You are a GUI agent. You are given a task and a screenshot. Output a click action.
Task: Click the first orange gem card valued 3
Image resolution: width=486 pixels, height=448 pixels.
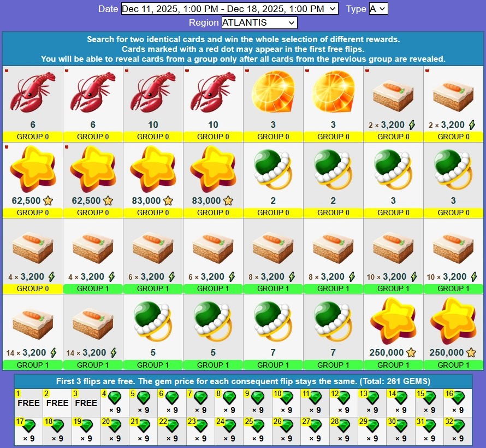point(273,104)
